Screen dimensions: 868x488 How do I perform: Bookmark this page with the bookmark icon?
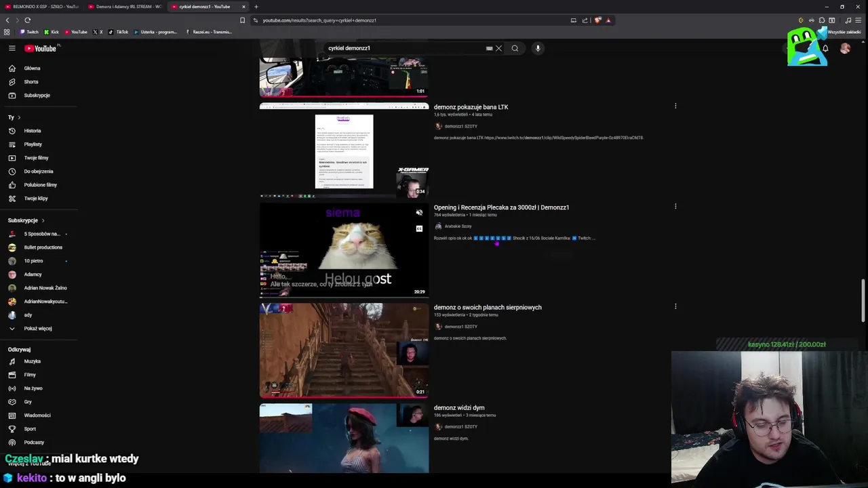pos(242,20)
